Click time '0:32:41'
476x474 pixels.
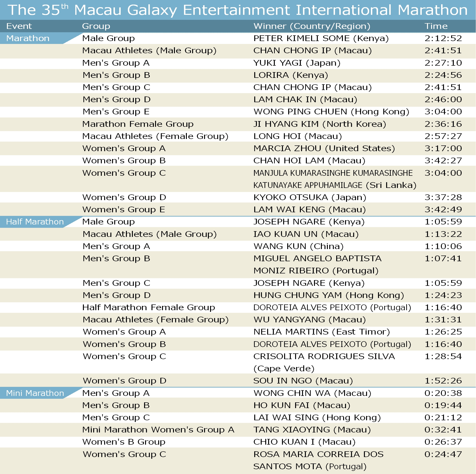pyautogui.click(x=443, y=429)
